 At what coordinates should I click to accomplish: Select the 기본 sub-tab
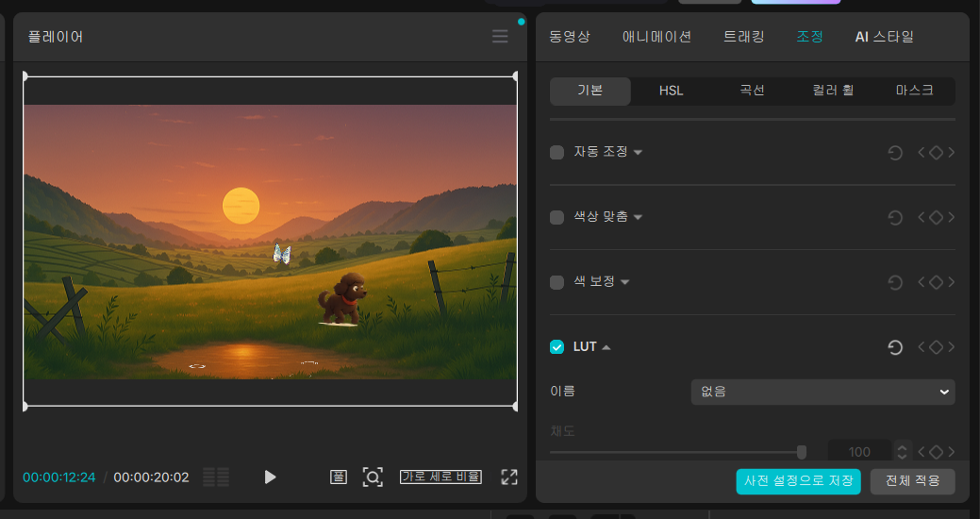click(x=590, y=91)
